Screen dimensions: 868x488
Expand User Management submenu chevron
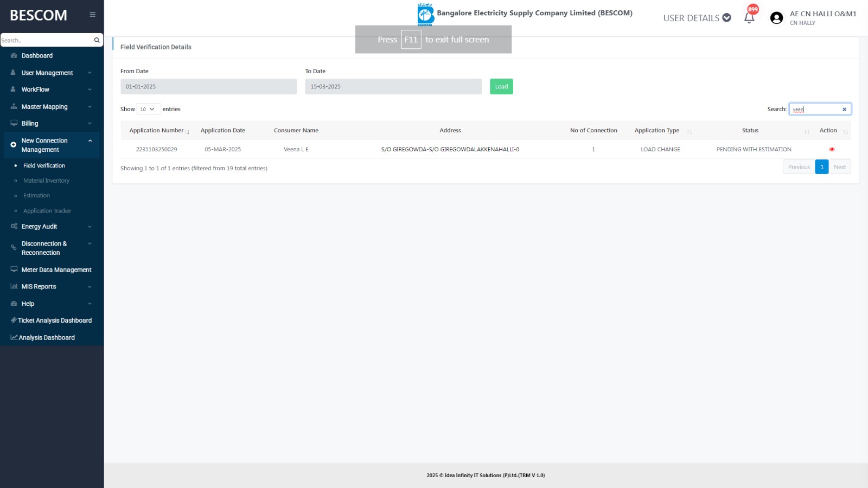pyautogui.click(x=90, y=73)
